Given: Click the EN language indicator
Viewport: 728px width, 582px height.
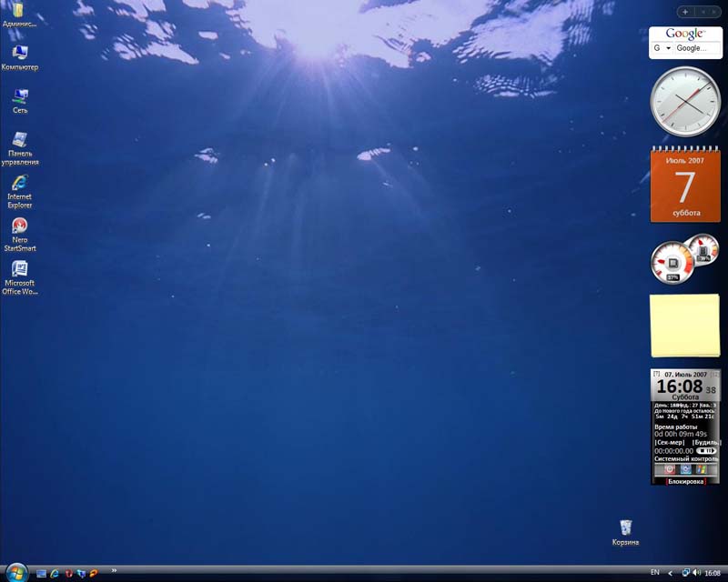Looking at the screenshot, I should 654,573.
